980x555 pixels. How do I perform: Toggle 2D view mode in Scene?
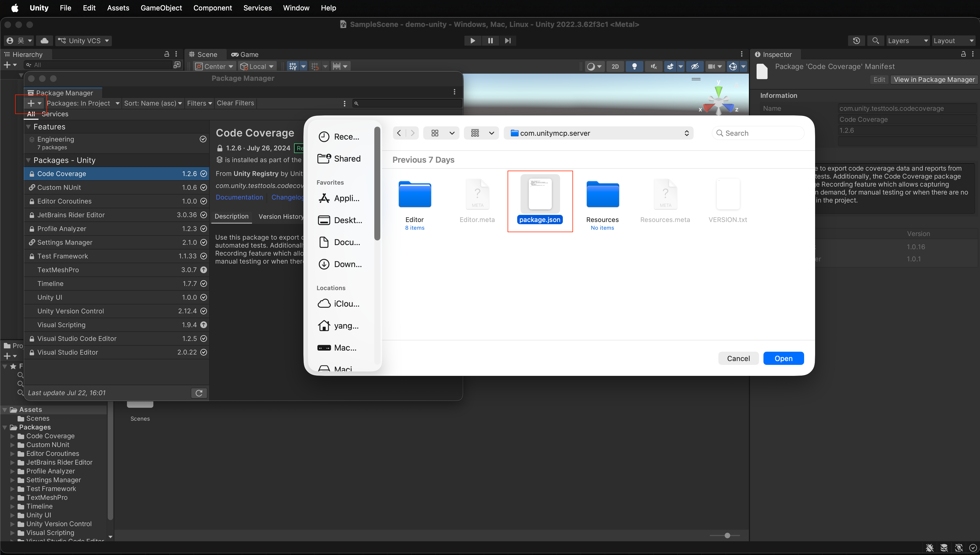tap(615, 66)
